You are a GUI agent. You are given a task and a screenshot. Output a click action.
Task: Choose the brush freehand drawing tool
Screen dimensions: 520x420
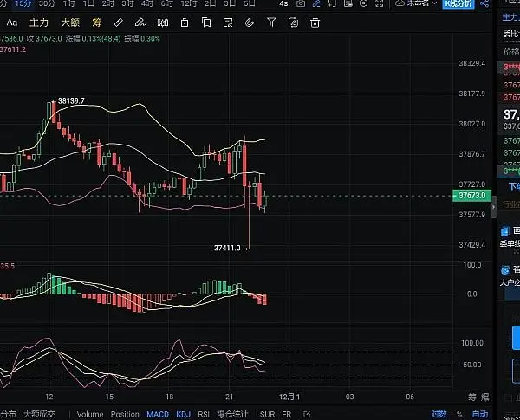pyautogui.click(x=140, y=23)
